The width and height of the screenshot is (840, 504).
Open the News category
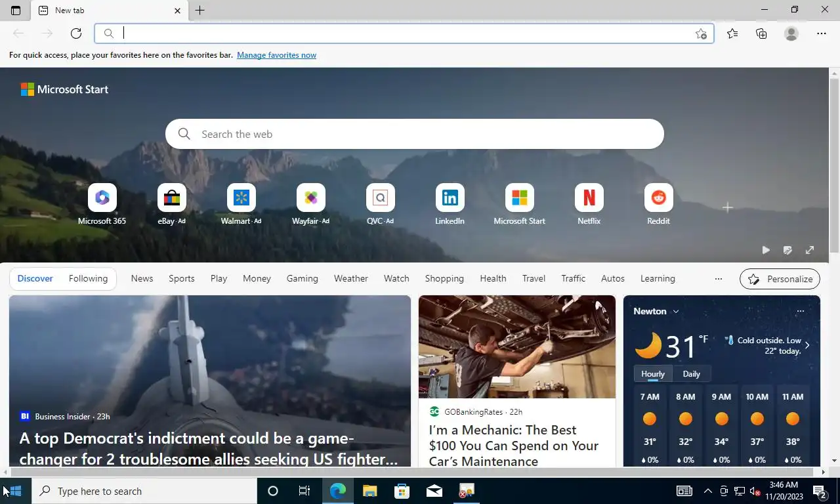click(142, 278)
